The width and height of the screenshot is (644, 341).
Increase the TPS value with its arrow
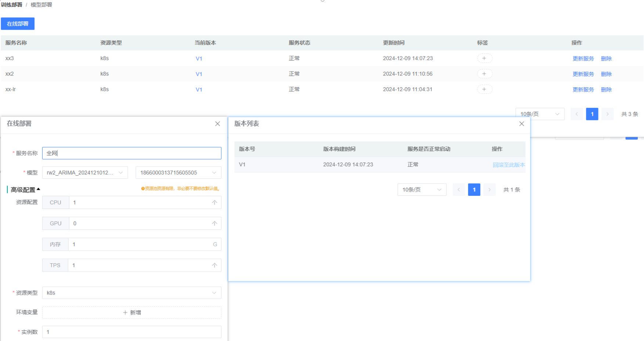214,265
